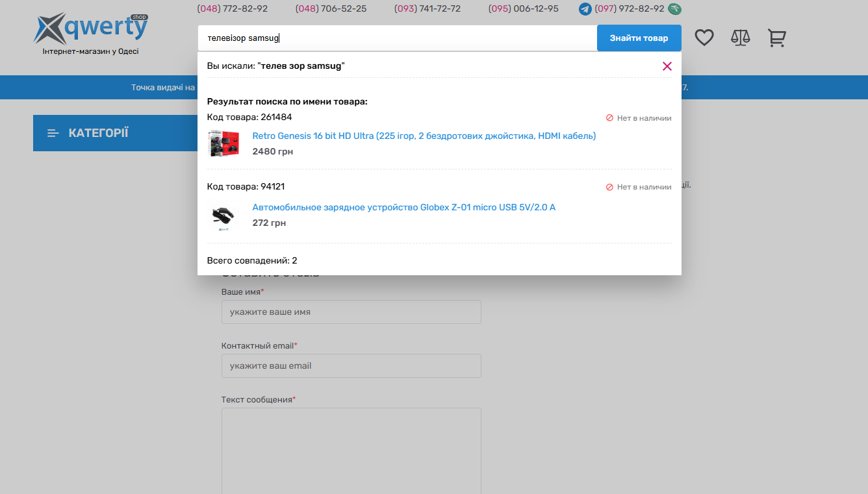Click the Текст сообщения text area
The width and height of the screenshot is (868, 494).
351,451
